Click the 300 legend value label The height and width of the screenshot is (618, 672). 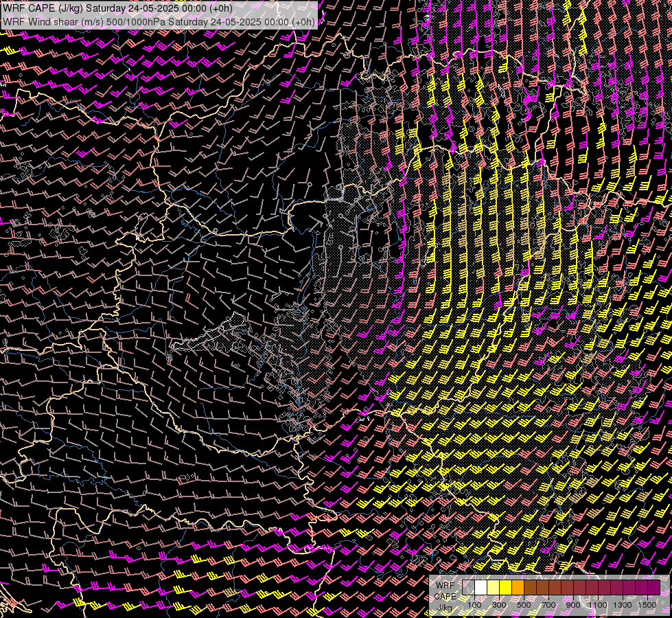tap(499, 605)
